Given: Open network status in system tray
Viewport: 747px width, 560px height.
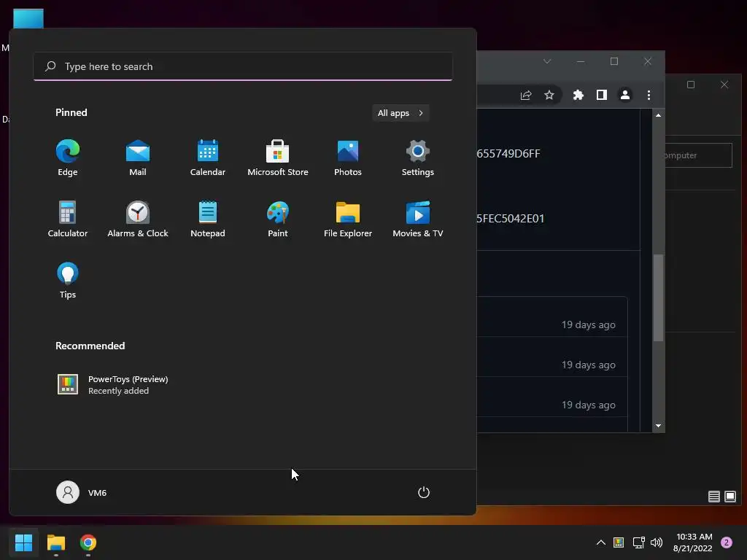Looking at the screenshot, I should tap(638, 542).
